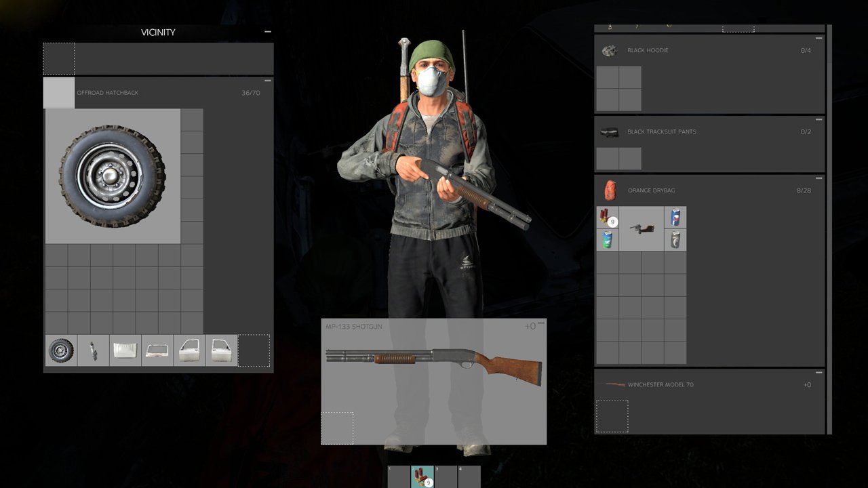Click the Vicinity panel title
868x488 pixels.
tap(158, 33)
